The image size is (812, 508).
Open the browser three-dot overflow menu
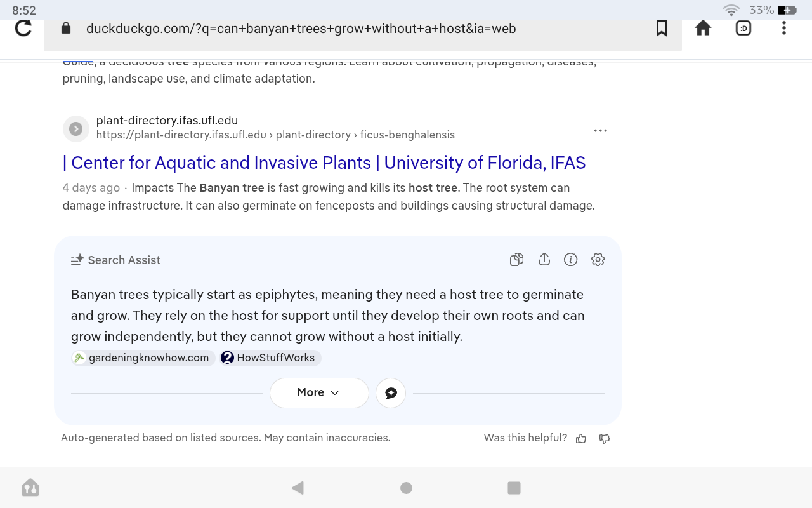(784, 29)
